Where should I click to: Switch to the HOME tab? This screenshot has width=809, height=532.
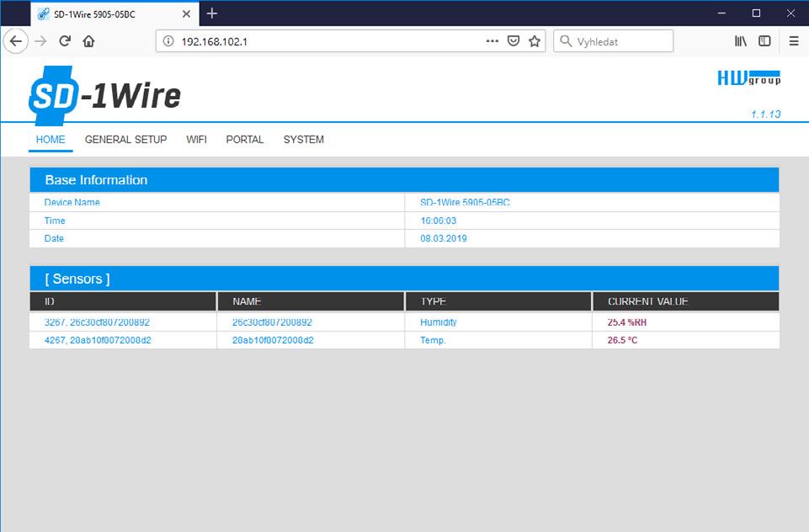[51, 140]
